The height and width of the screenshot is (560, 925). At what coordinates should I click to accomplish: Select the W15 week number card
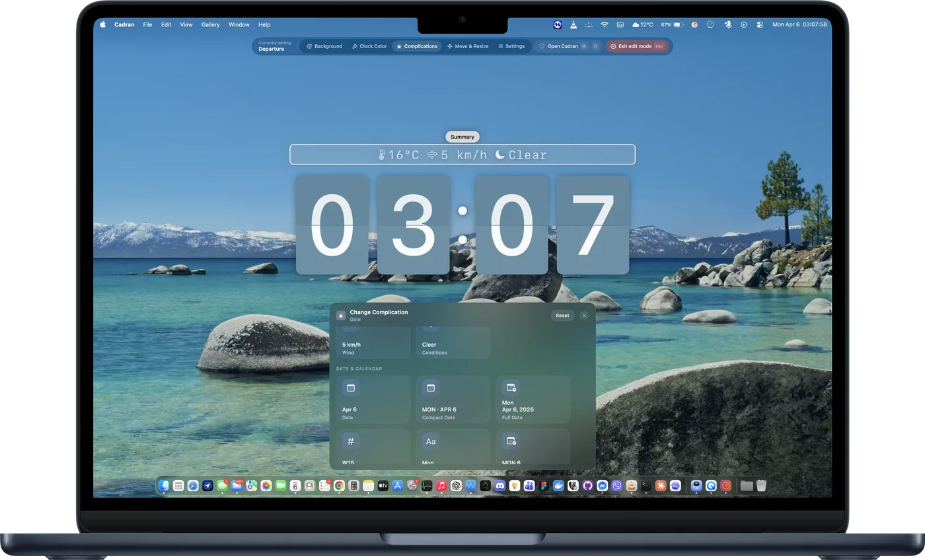(x=373, y=448)
